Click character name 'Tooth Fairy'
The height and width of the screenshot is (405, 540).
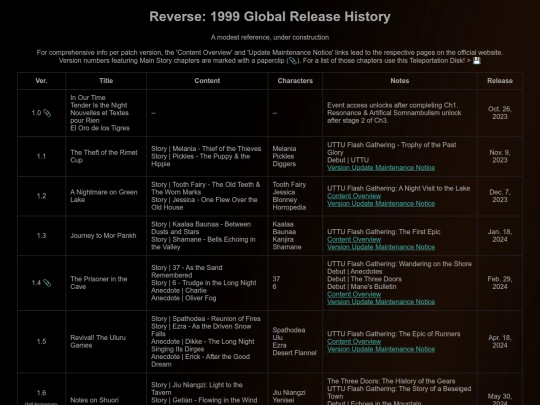point(289,185)
